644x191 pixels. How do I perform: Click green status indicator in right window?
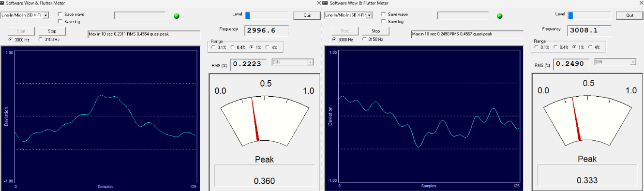pos(500,16)
